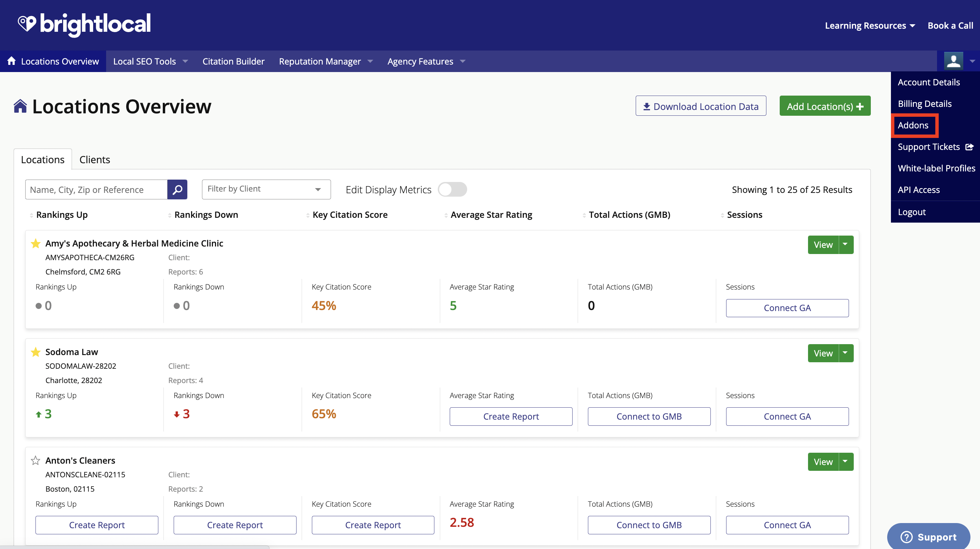Click the search magnifier button
The height and width of the screenshot is (549, 980).
(x=177, y=189)
